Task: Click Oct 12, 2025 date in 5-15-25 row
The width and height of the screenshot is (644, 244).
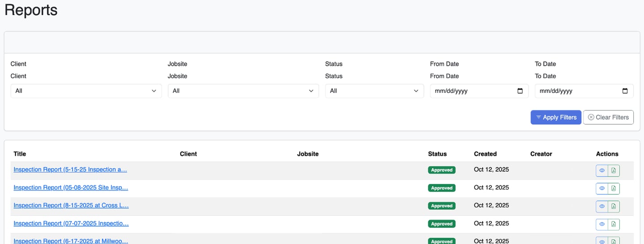Action: click(491, 169)
